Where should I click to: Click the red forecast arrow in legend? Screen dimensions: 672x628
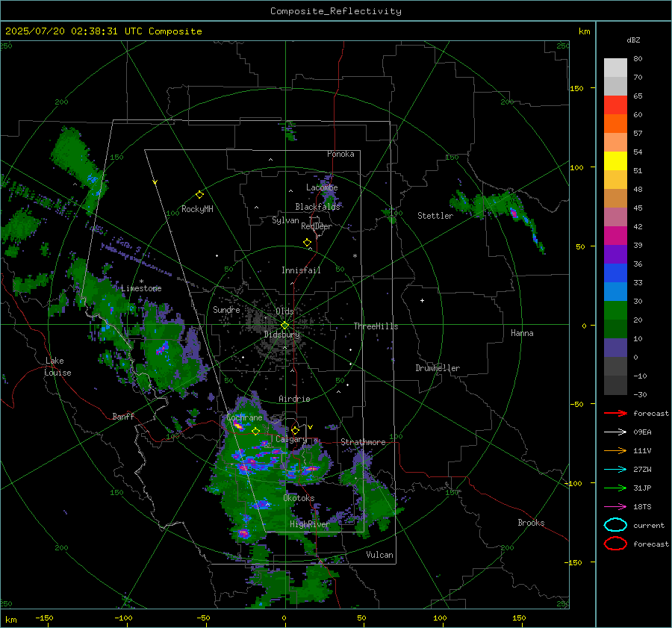click(615, 413)
